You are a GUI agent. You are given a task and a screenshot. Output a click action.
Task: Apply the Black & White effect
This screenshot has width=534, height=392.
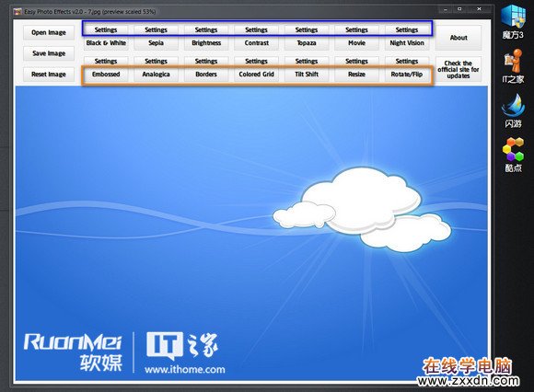click(106, 43)
